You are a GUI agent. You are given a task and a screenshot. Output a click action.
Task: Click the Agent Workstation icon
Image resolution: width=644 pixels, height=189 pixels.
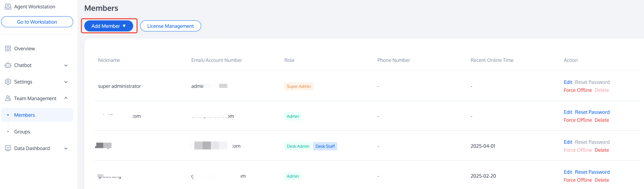[x=8, y=7]
